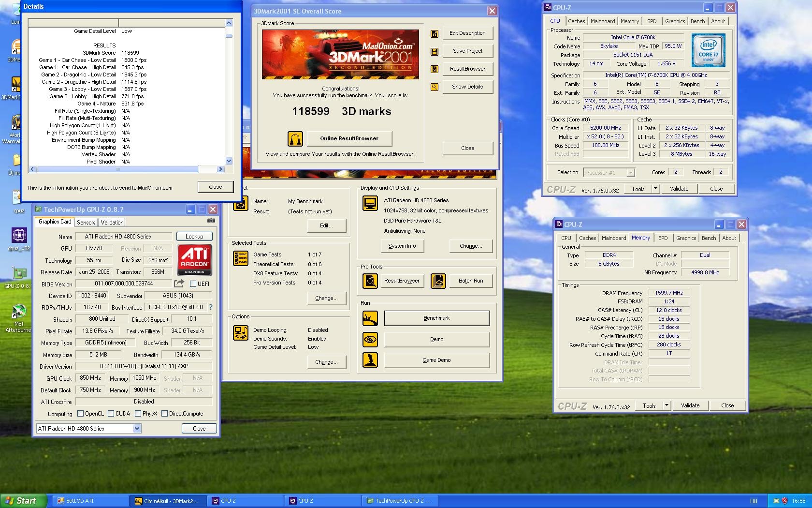This screenshot has height=508, width=812.
Task: Click the security shield tray icon
Action: 784,501
